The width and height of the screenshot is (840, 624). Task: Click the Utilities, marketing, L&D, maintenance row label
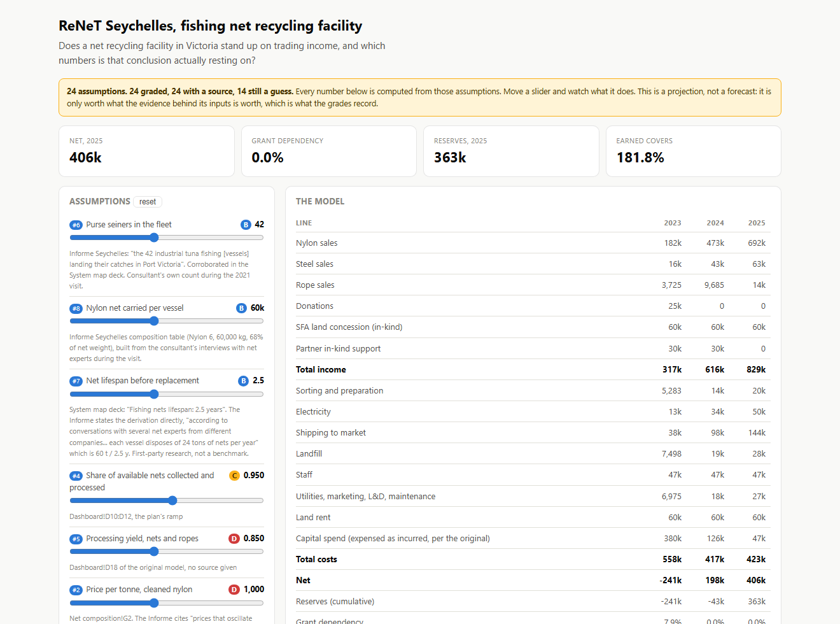point(365,497)
